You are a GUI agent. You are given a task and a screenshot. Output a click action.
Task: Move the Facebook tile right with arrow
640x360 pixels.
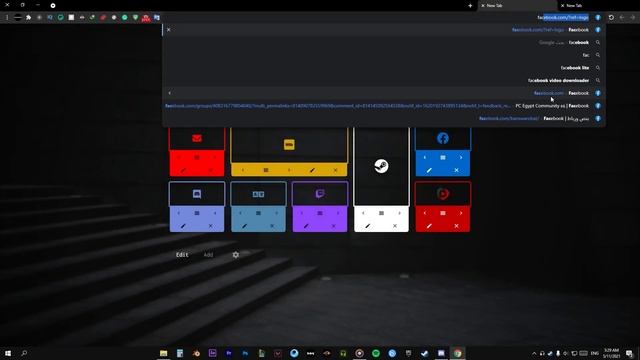(461, 158)
